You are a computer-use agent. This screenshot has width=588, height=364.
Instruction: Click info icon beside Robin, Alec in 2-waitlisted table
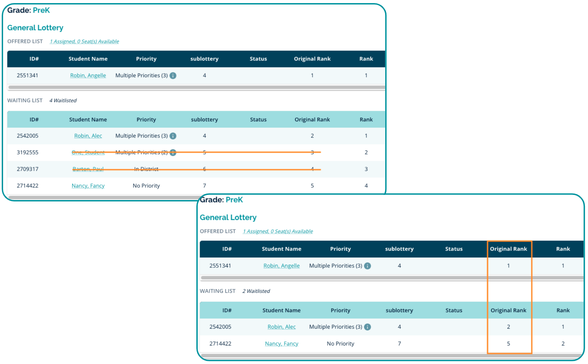[367, 327]
